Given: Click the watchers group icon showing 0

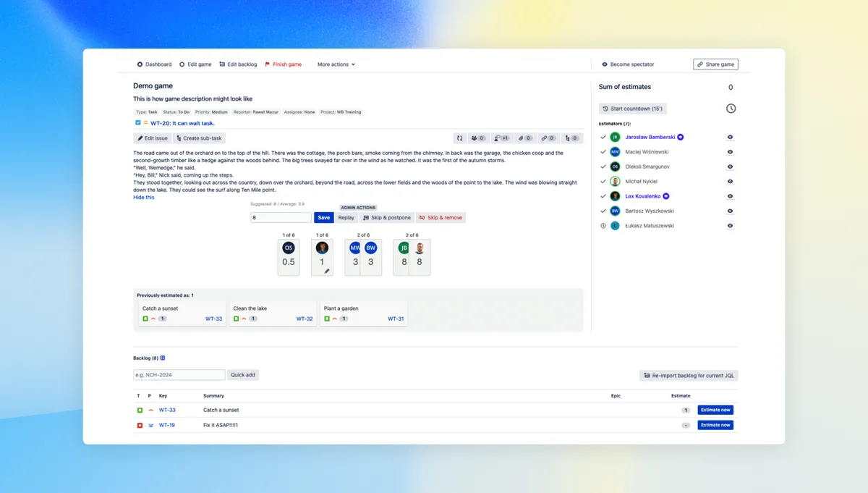Looking at the screenshot, I should point(478,138).
